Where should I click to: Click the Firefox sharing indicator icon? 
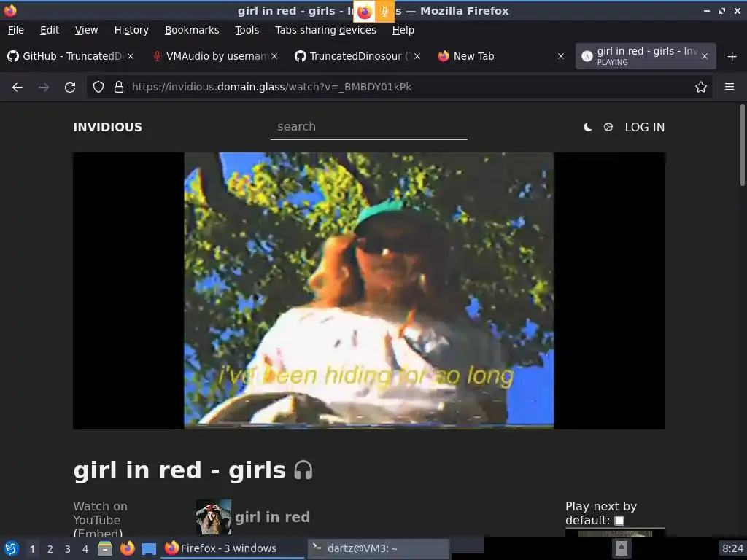[x=365, y=12]
